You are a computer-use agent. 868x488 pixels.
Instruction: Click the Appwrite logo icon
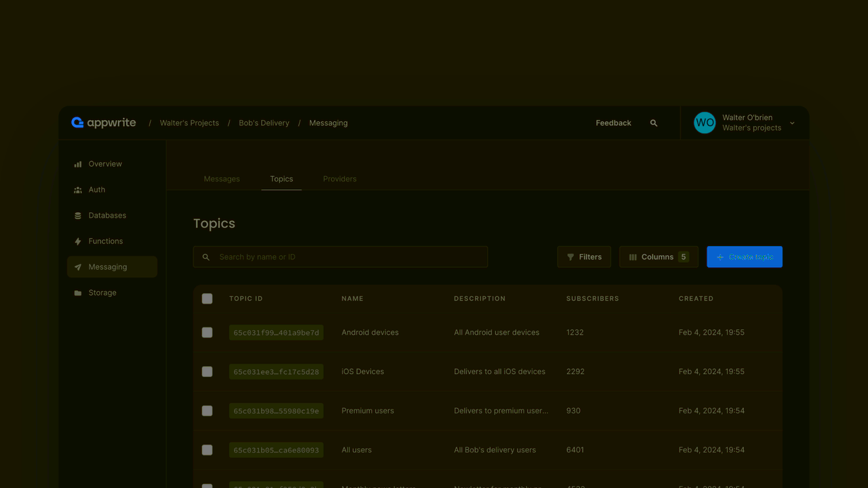[x=77, y=123]
